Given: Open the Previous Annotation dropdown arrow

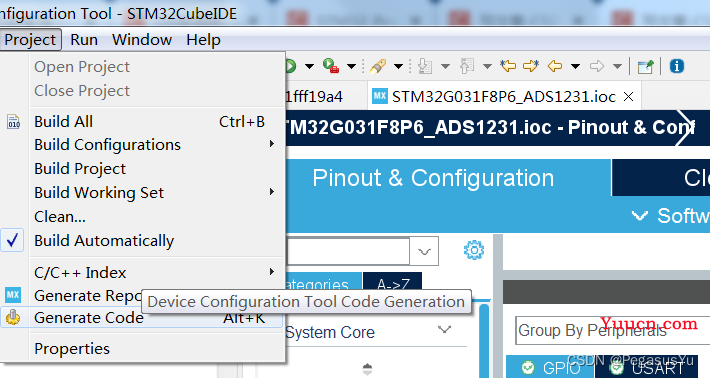Looking at the screenshot, I should tap(487, 67).
